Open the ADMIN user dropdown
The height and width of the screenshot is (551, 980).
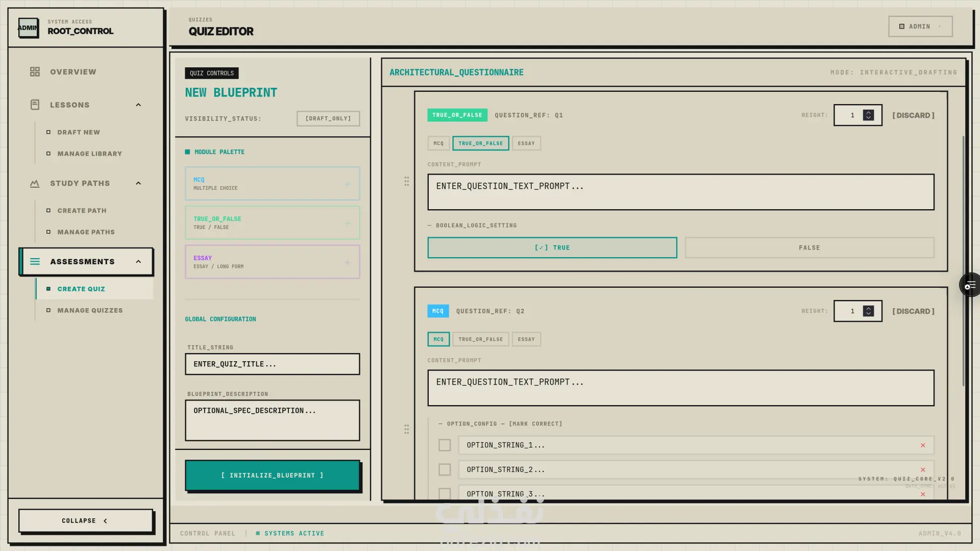click(920, 27)
